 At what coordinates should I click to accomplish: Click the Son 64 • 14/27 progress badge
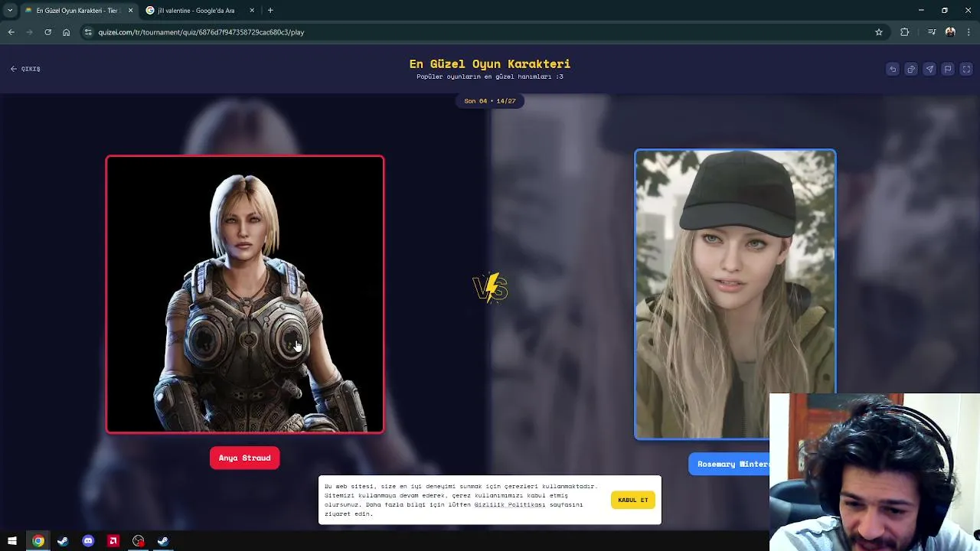(490, 101)
